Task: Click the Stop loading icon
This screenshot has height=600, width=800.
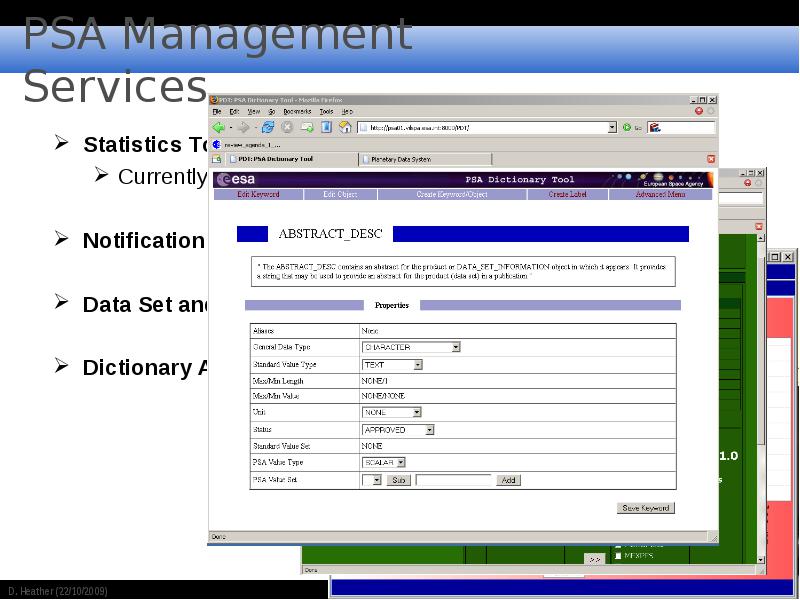Action: pyautogui.click(x=287, y=128)
